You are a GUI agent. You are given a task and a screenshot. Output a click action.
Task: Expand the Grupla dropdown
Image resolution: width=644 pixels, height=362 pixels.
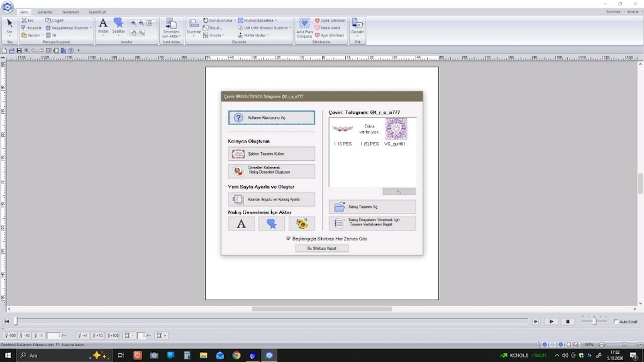[214, 35]
